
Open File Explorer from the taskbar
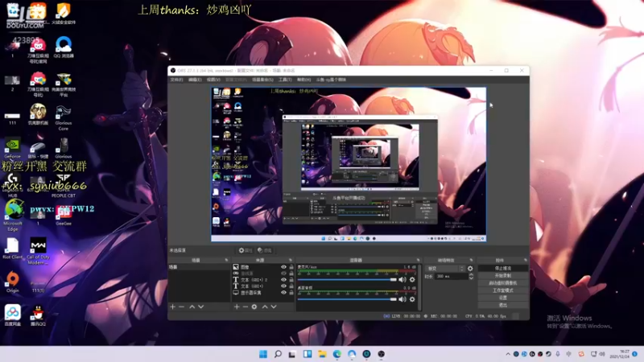(322, 354)
